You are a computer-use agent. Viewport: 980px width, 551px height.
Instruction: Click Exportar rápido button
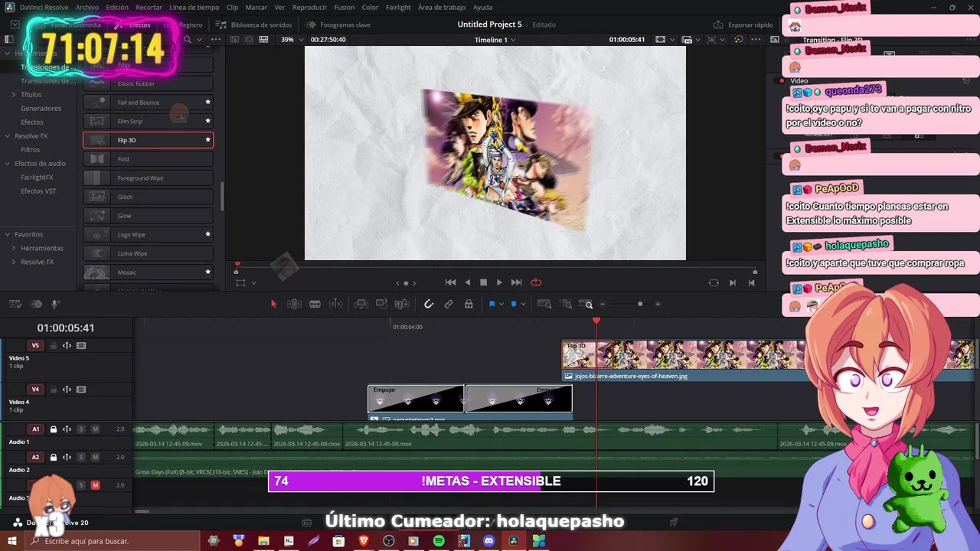743,24
